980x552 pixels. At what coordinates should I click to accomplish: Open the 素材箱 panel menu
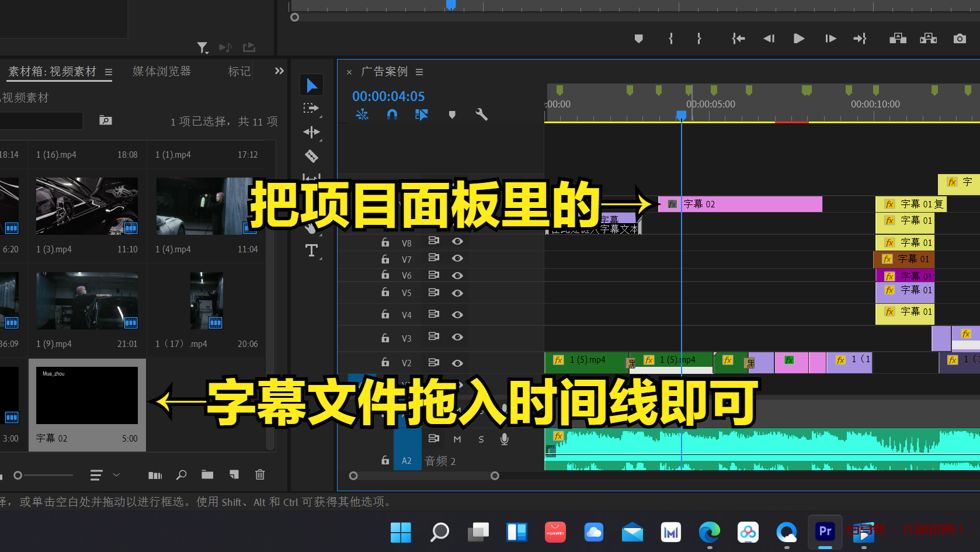109,72
